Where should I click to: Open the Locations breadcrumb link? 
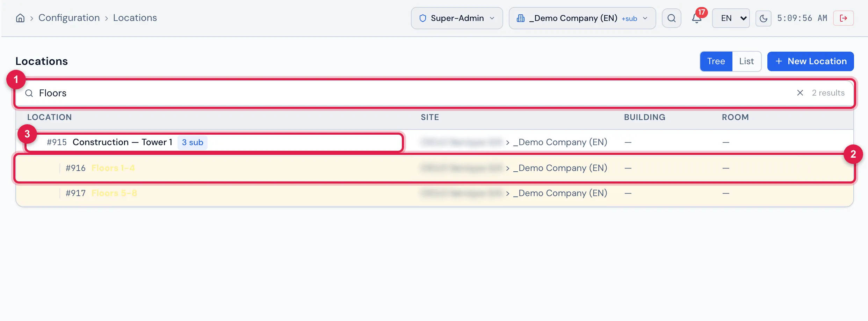[x=135, y=18]
